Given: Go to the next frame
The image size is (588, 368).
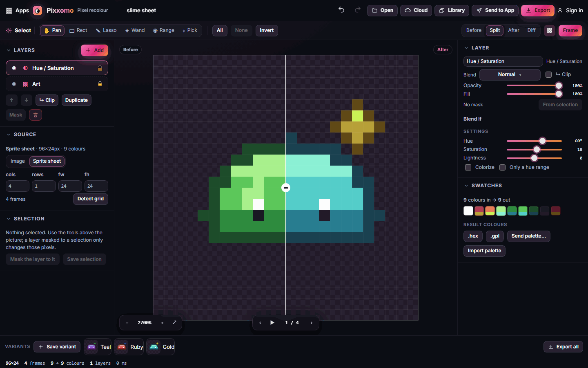Looking at the screenshot, I should coord(312,323).
